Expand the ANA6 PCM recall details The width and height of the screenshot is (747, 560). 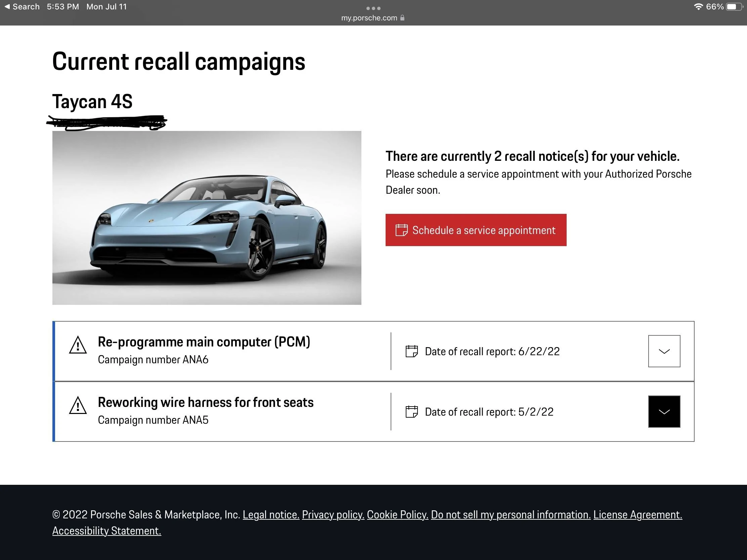click(664, 351)
